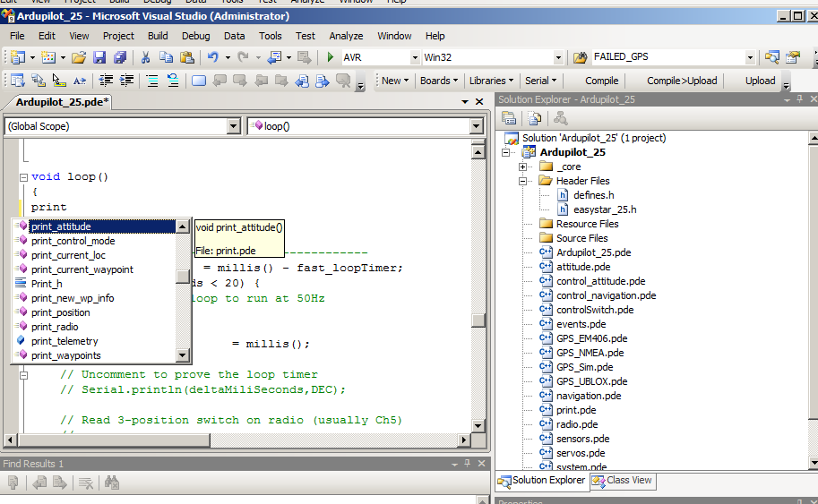Screen dimensions: 818x504
Task: Start debugging with the green play icon
Action: tap(330, 56)
